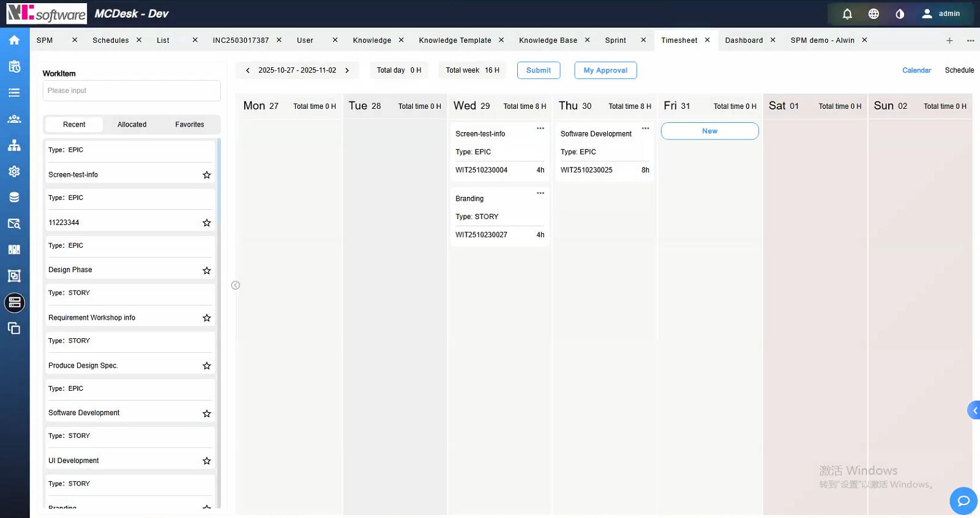Star the Requirement Workshop info item

(207, 318)
